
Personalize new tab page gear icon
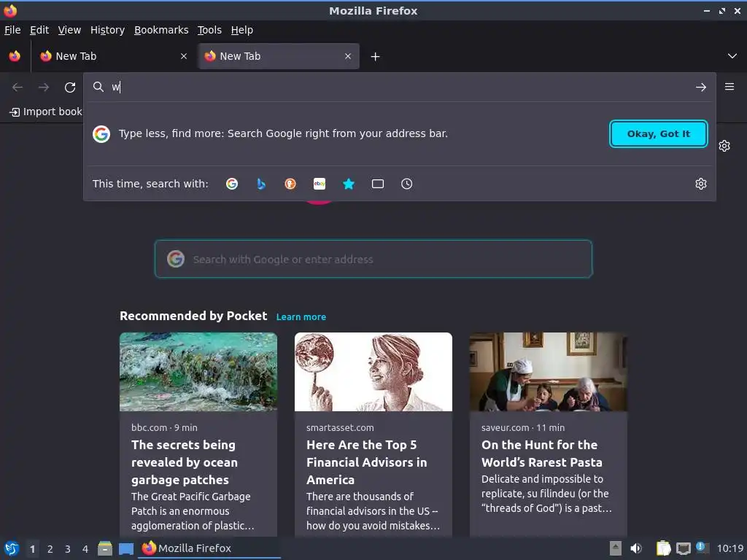tap(724, 146)
